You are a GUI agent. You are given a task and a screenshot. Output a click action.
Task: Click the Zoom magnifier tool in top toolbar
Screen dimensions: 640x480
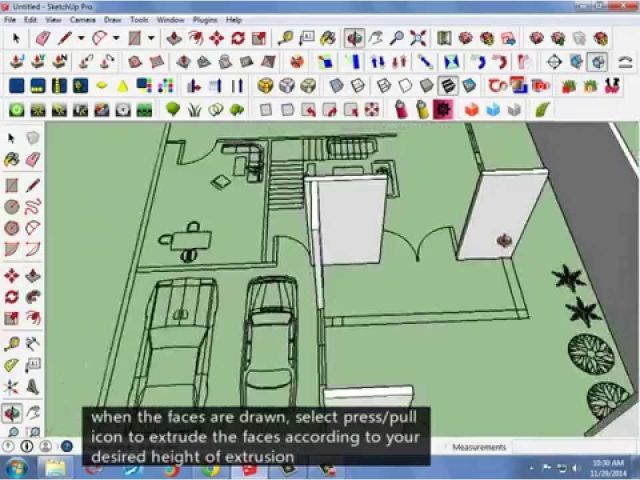397,39
